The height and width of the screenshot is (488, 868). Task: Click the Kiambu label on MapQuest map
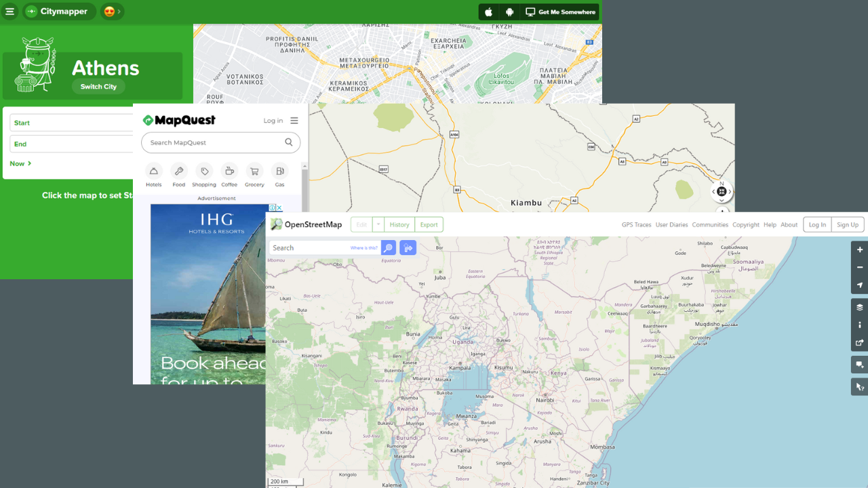pos(526,203)
